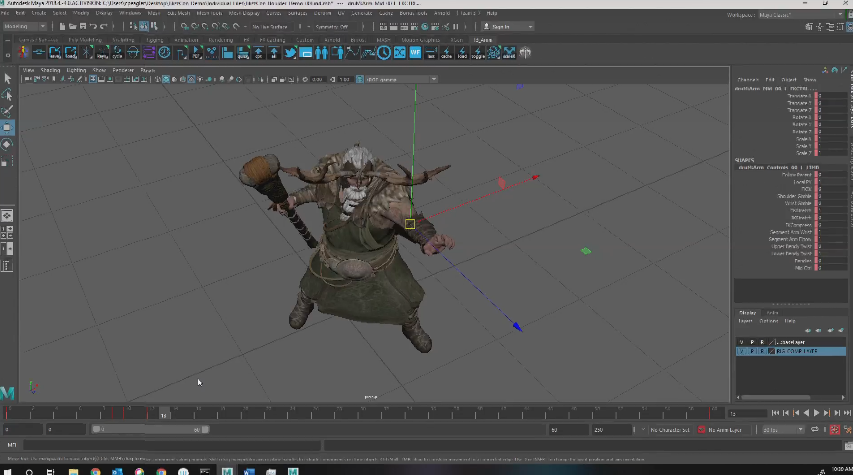Open the Workspace Maya Classic dropdown

[802, 15]
